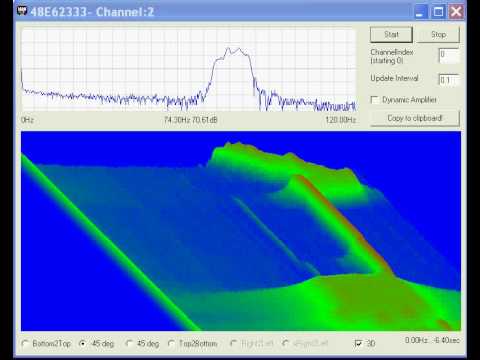The image size is (480, 360).
Task: Click the 3D waterfall spectrogram view
Action: 241,231
